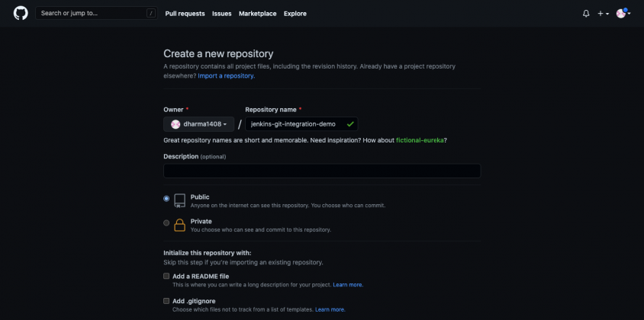The width and height of the screenshot is (644, 320).
Task: Open the user avatar menu
Action: point(623,13)
